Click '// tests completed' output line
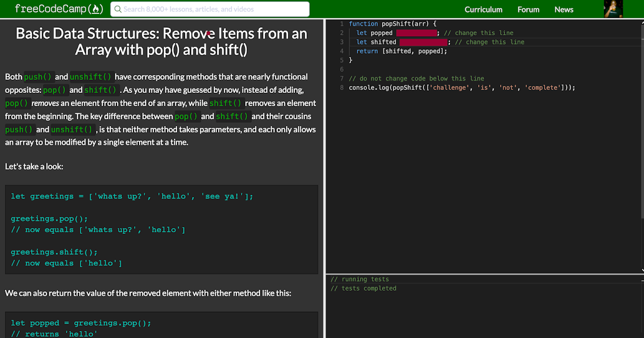Viewport: 644px width, 338px height. pyautogui.click(x=363, y=288)
